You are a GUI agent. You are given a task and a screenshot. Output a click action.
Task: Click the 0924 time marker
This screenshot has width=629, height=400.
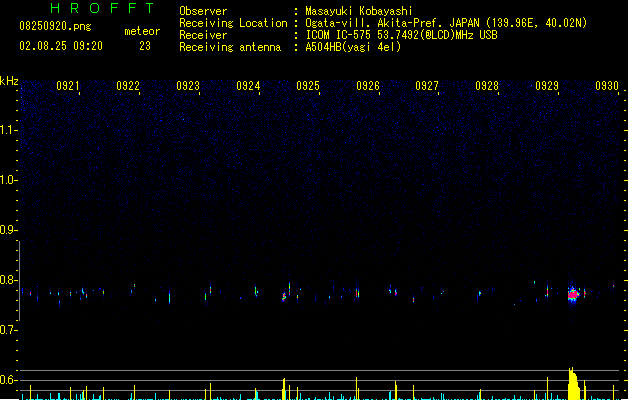coord(248,86)
